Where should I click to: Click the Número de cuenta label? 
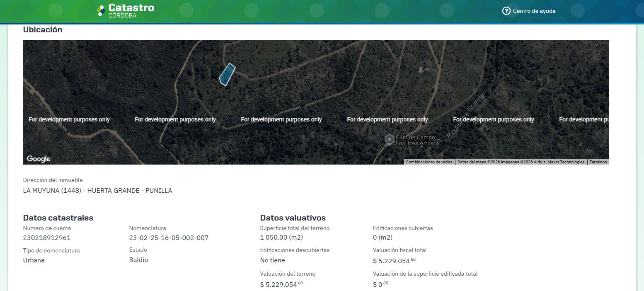point(47,228)
